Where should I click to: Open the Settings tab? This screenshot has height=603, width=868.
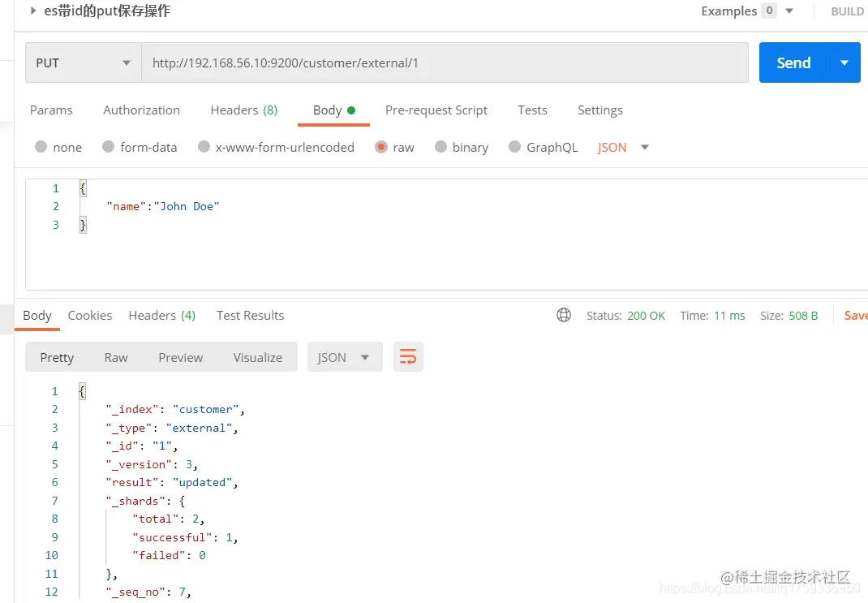pos(600,110)
